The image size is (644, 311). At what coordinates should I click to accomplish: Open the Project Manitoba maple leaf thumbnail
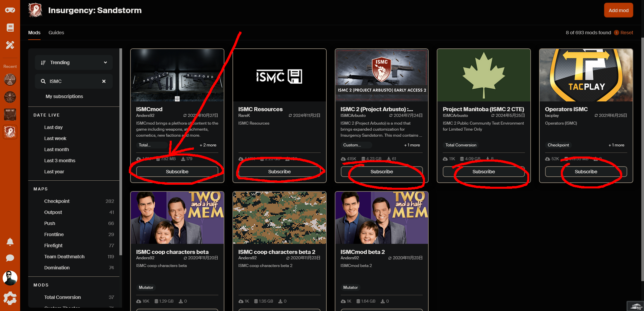point(484,75)
